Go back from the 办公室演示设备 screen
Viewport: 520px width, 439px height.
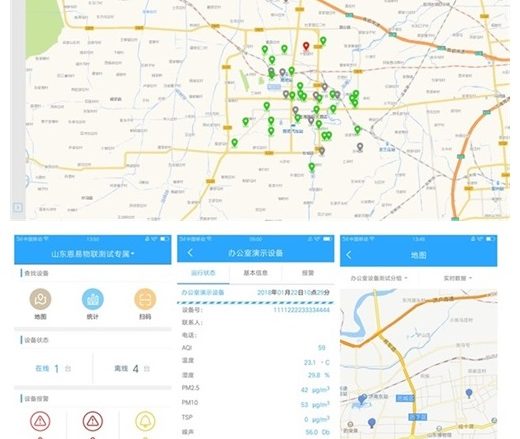190,253
